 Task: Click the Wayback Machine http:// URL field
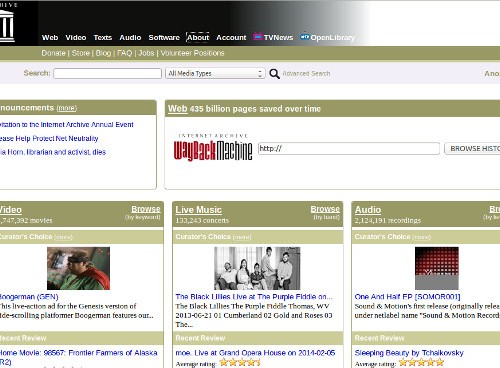[349, 148]
